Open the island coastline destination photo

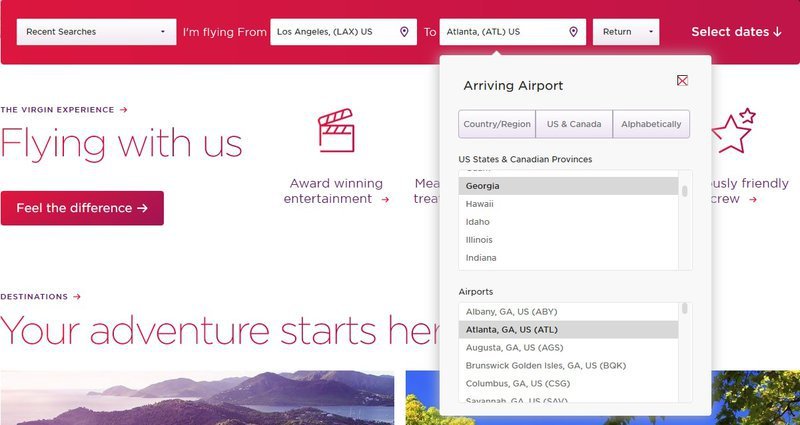[197, 397]
